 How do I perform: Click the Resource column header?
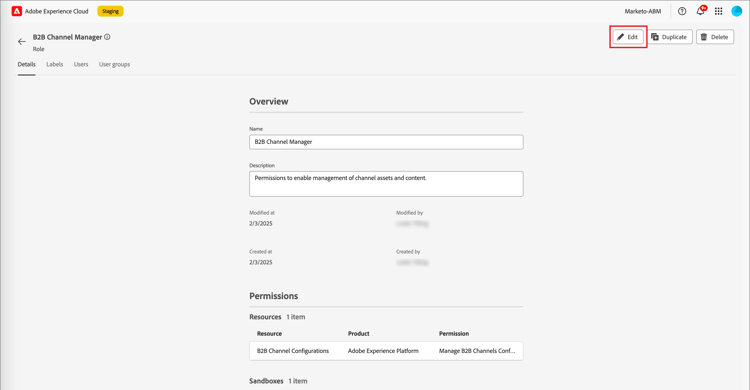point(269,334)
